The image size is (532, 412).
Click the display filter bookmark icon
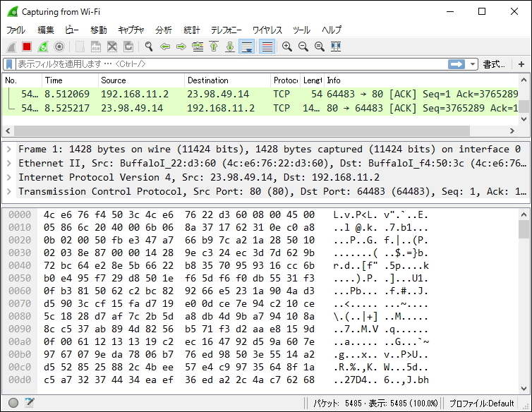pos(9,64)
